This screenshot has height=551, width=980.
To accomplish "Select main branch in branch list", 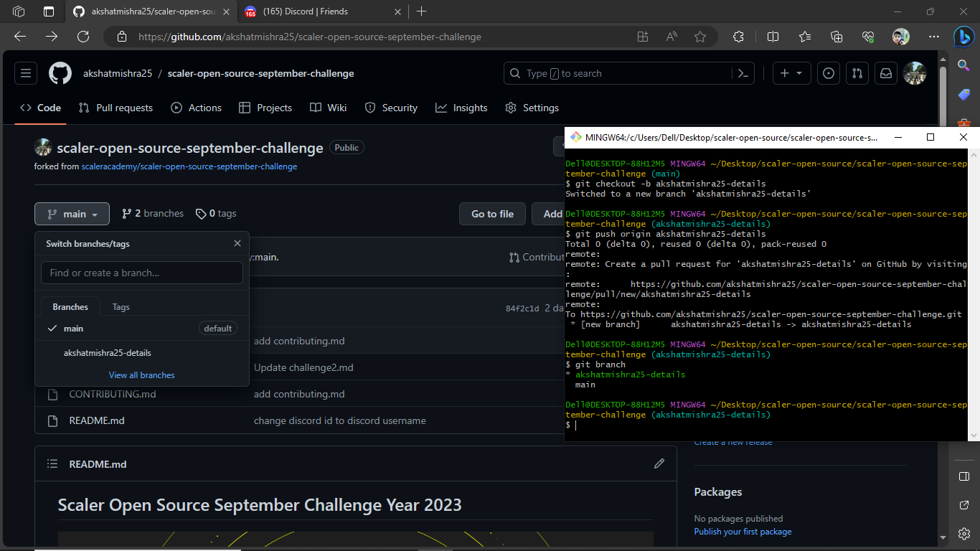I will pyautogui.click(x=142, y=329).
